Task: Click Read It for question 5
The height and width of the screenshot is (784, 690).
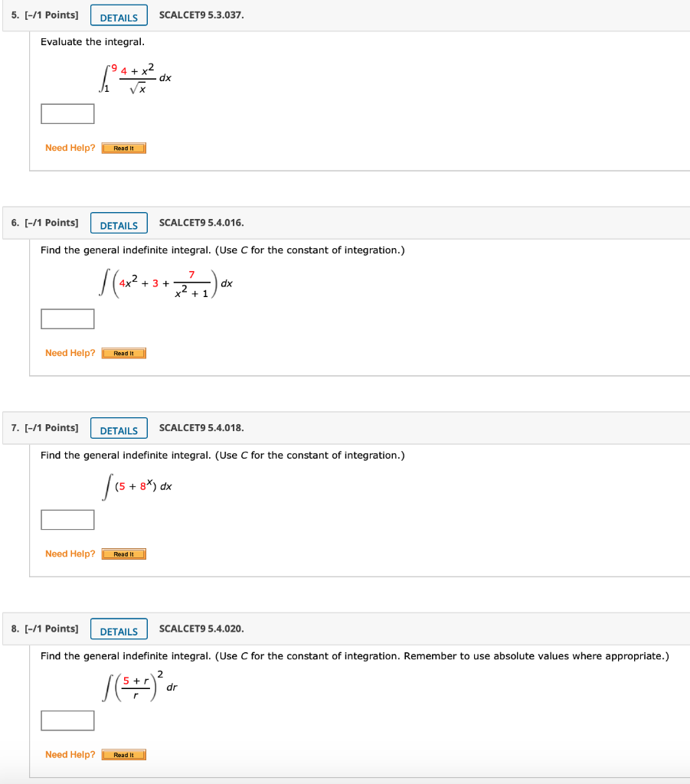Action: 123,148
